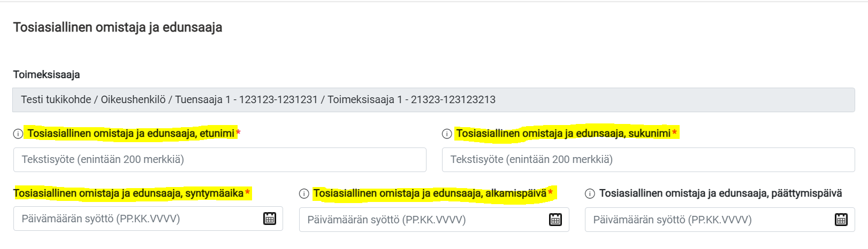
Task: Show info tooltip for päättymispäivä field
Action: [590, 194]
